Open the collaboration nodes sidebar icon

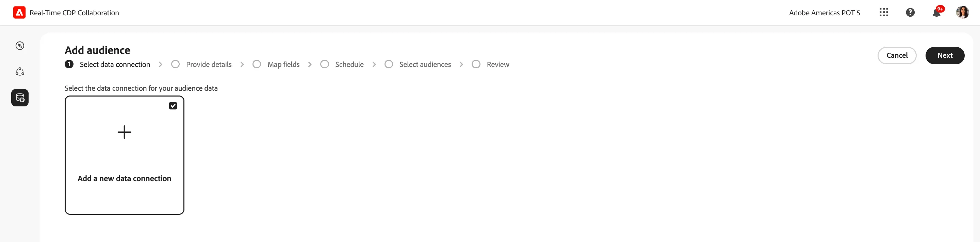point(20,71)
